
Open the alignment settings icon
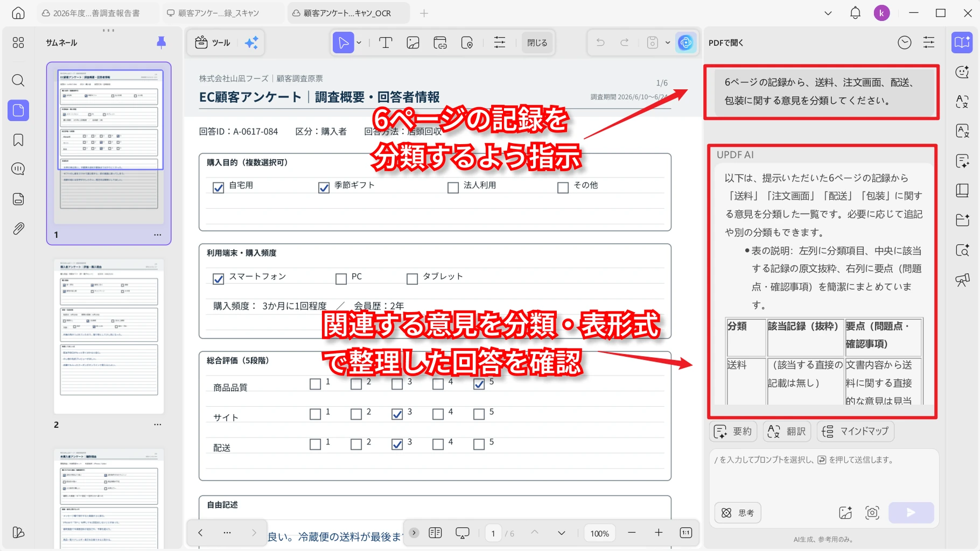pyautogui.click(x=500, y=43)
